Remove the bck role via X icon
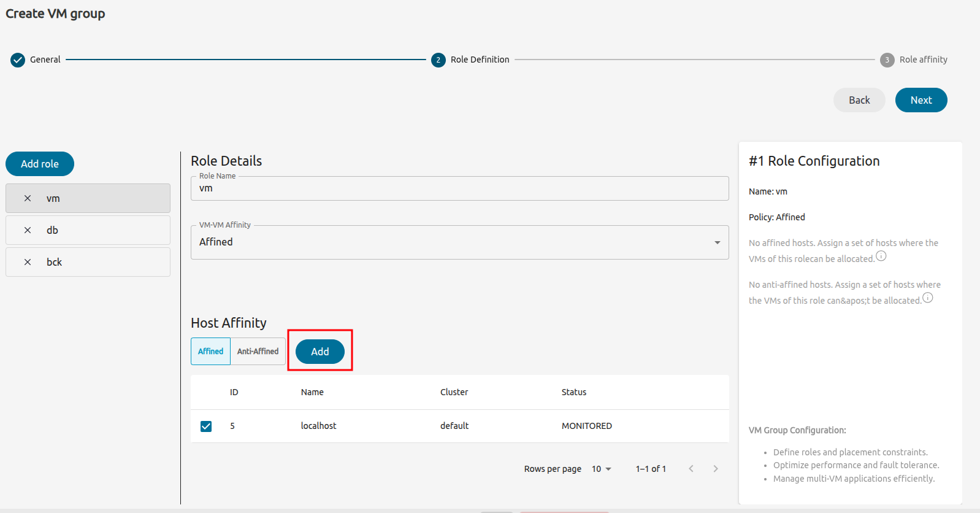This screenshot has height=513, width=980. tap(28, 262)
